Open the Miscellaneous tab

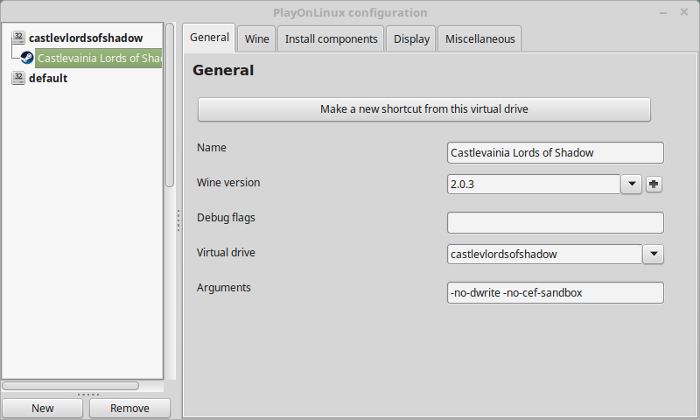tap(479, 39)
